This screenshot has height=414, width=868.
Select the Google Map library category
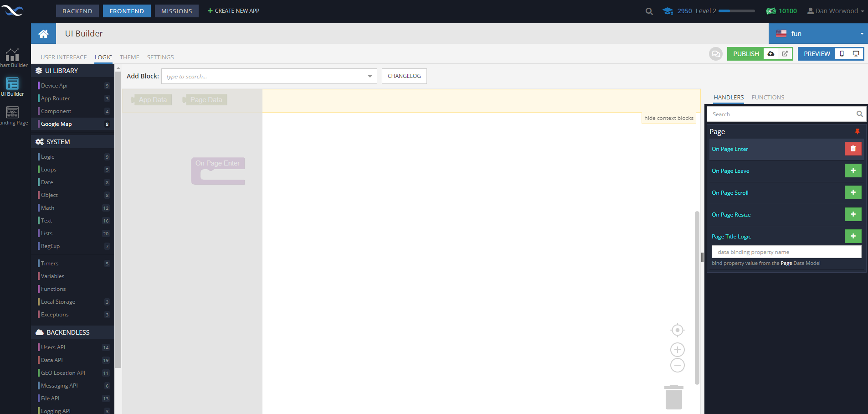(73, 124)
